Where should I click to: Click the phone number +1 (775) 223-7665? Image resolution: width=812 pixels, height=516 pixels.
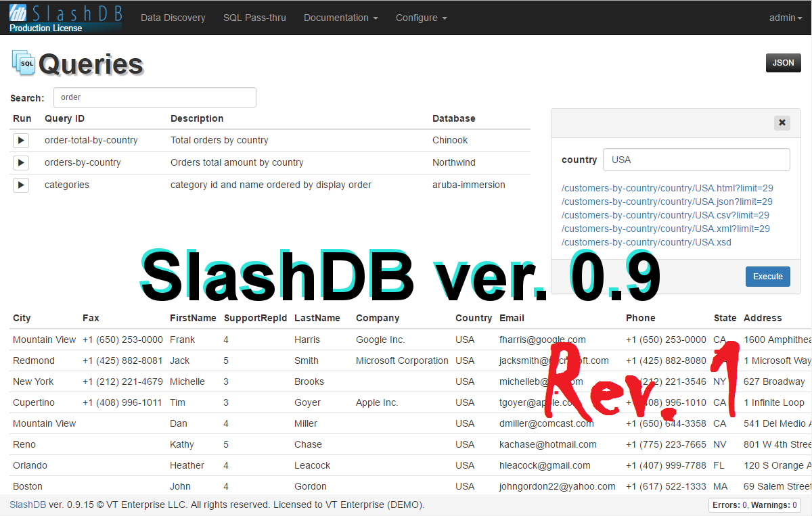(666, 444)
